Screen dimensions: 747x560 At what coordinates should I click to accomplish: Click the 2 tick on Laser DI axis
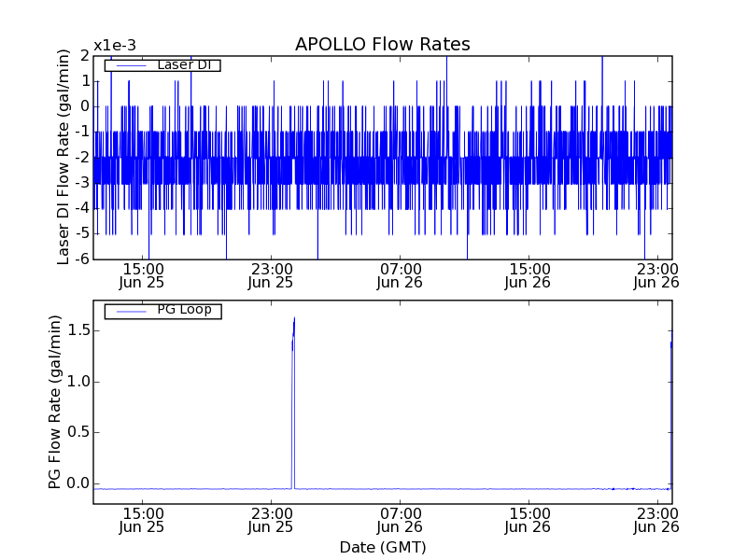(85, 56)
